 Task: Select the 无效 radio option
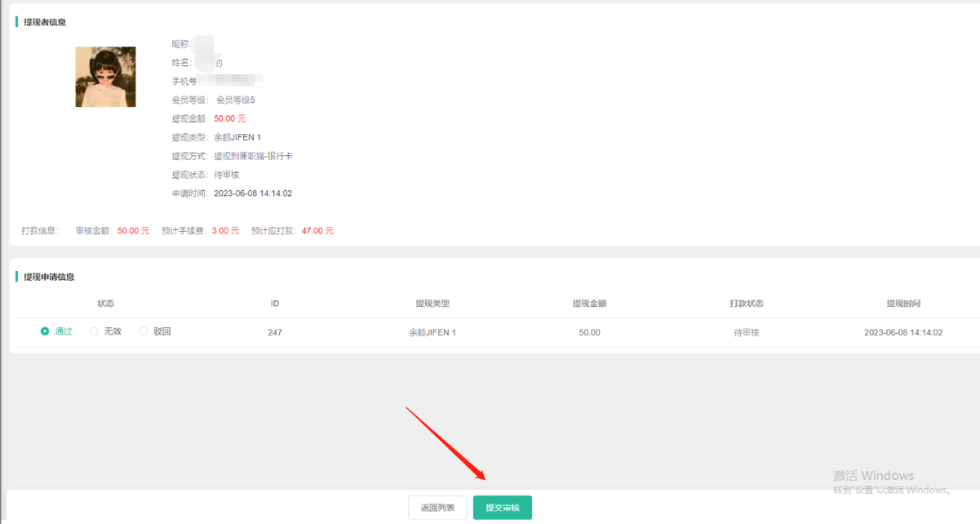(95, 331)
